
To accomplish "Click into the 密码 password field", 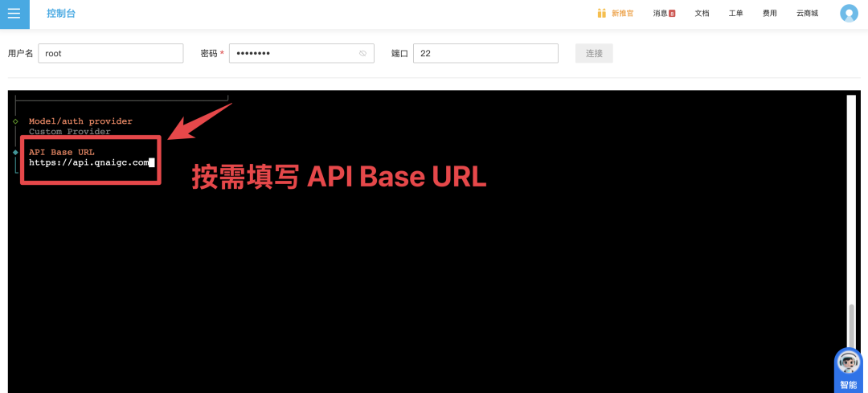I will [x=293, y=53].
